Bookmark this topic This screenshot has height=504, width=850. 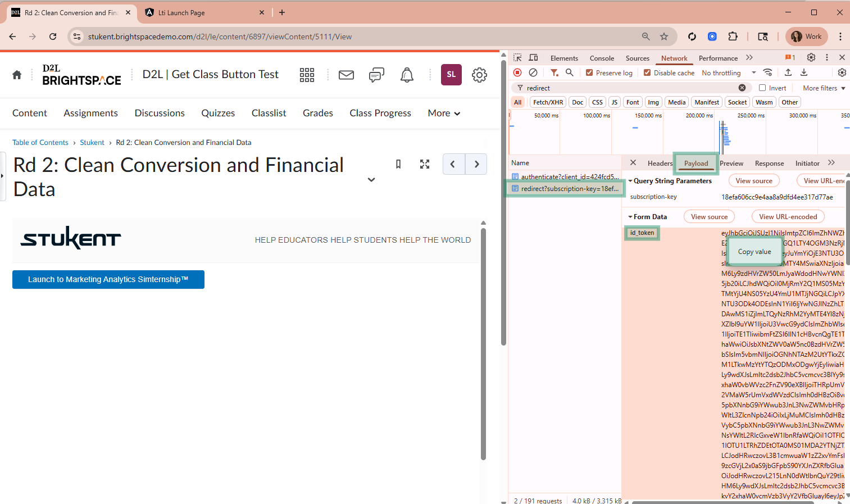coord(398,164)
